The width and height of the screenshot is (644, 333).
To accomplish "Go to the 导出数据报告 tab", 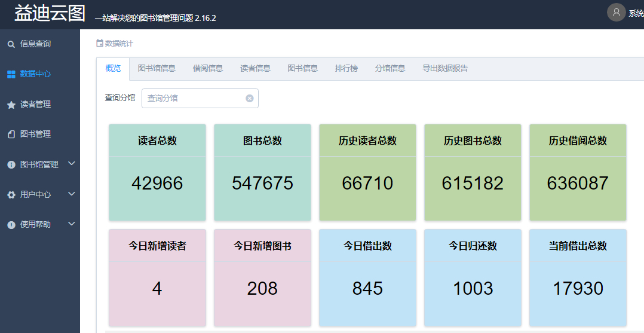I will (x=445, y=68).
